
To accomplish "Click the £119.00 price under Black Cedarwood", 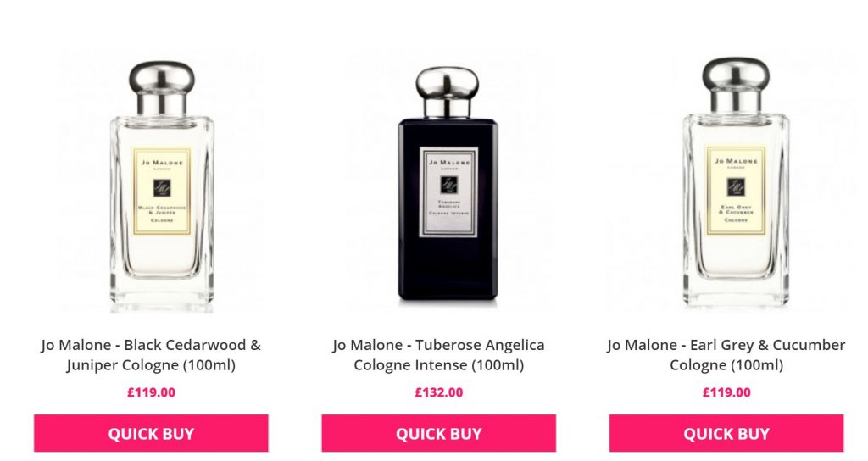I will tap(151, 392).
